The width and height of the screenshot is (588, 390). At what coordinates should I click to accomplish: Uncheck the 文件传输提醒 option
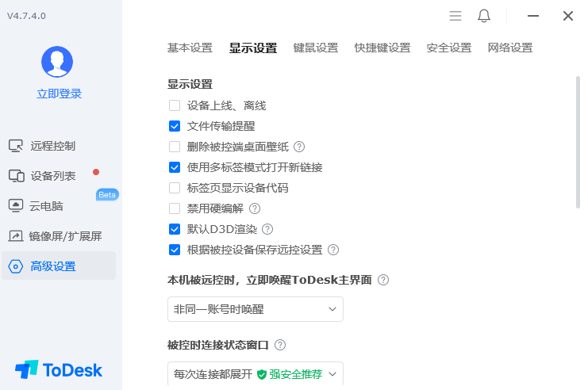175,126
